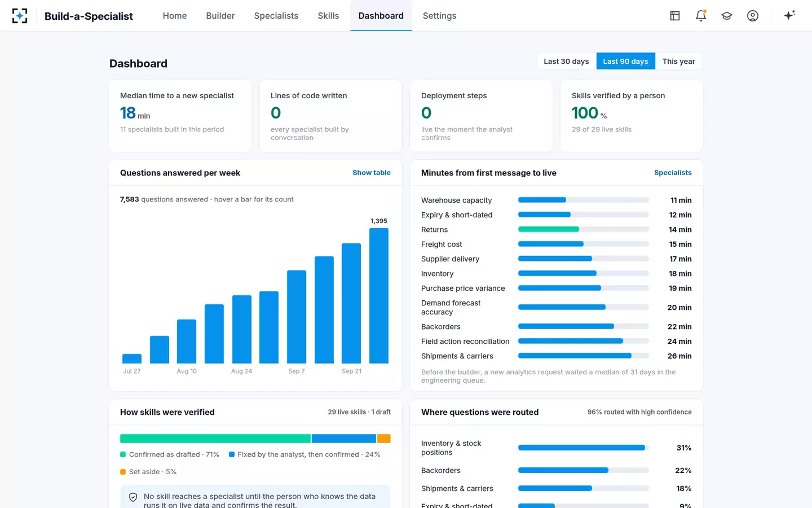Click the Returns green progress bar
The height and width of the screenshot is (508, 812).
pos(549,229)
